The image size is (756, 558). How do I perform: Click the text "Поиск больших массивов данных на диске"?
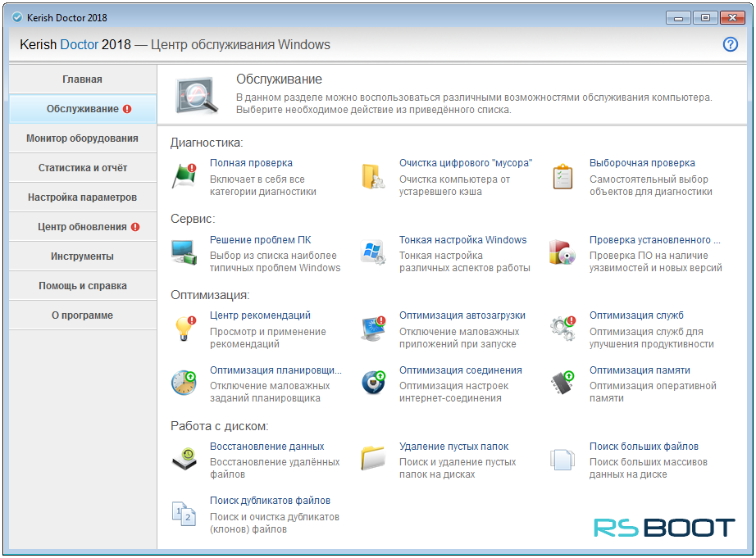(x=648, y=468)
